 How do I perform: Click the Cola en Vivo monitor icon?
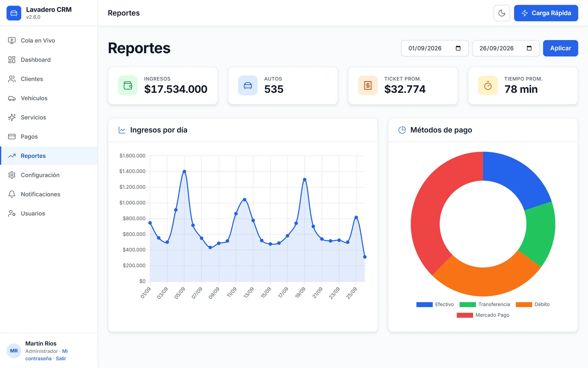(x=12, y=40)
